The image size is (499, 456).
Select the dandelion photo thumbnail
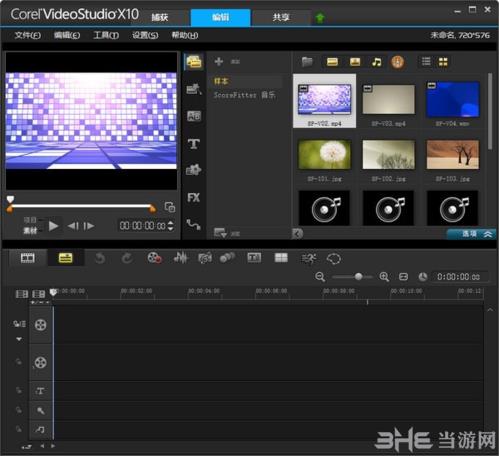(324, 154)
